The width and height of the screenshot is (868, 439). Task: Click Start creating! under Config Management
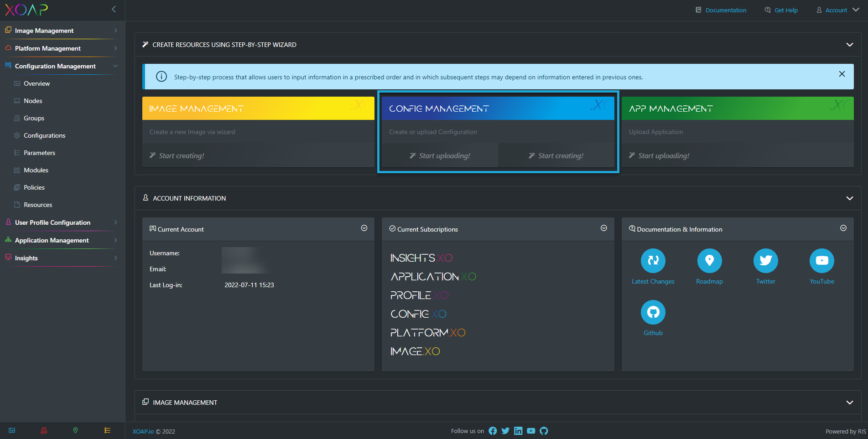(x=556, y=155)
